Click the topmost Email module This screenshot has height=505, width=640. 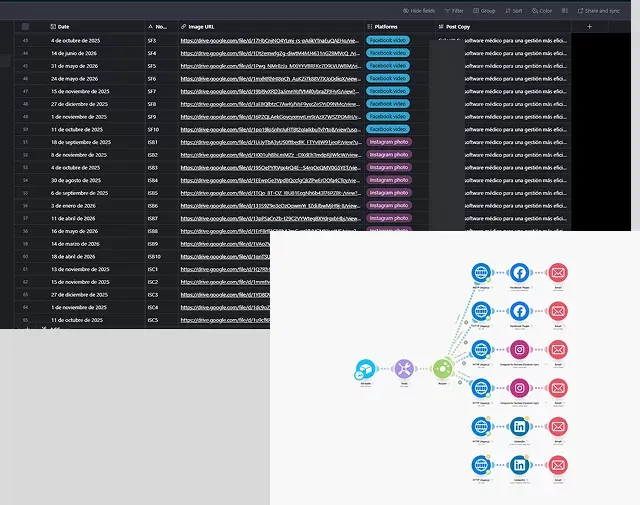[x=558, y=273]
